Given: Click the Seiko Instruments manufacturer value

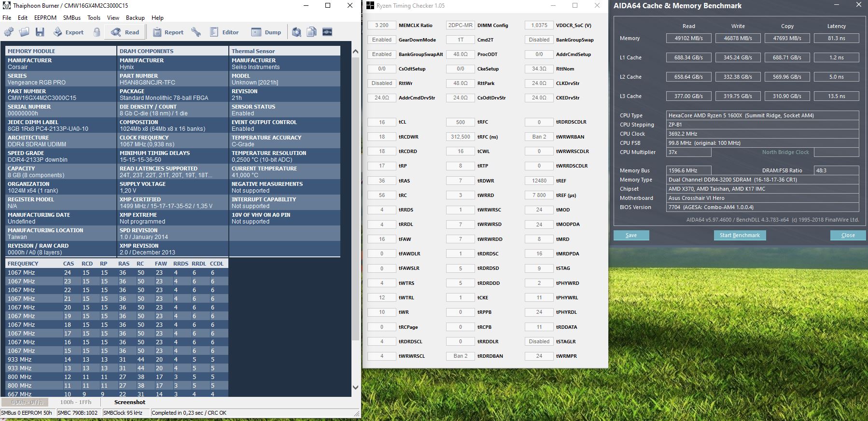Looking at the screenshot, I should click(x=256, y=67).
